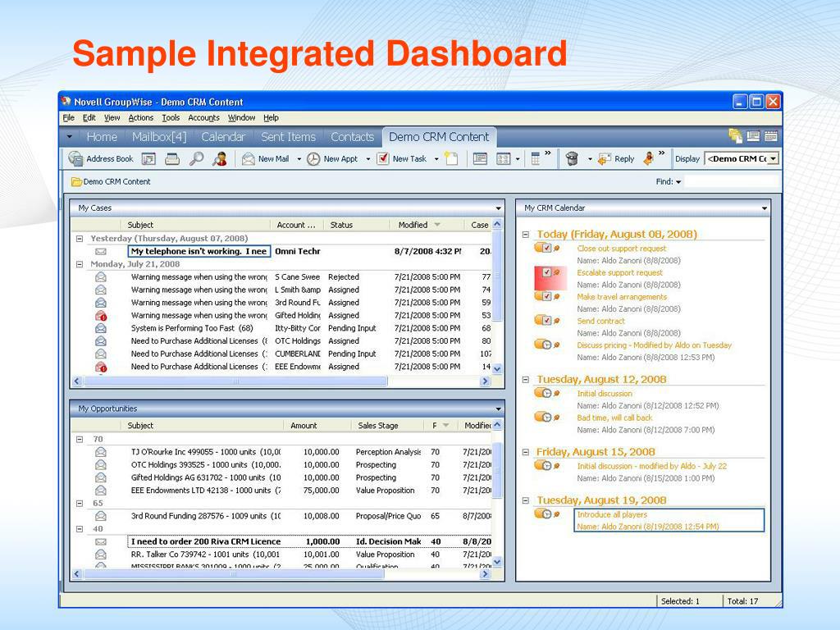The width and height of the screenshot is (840, 630).
Task: Collapse the 70 probability group
Action: point(80,440)
